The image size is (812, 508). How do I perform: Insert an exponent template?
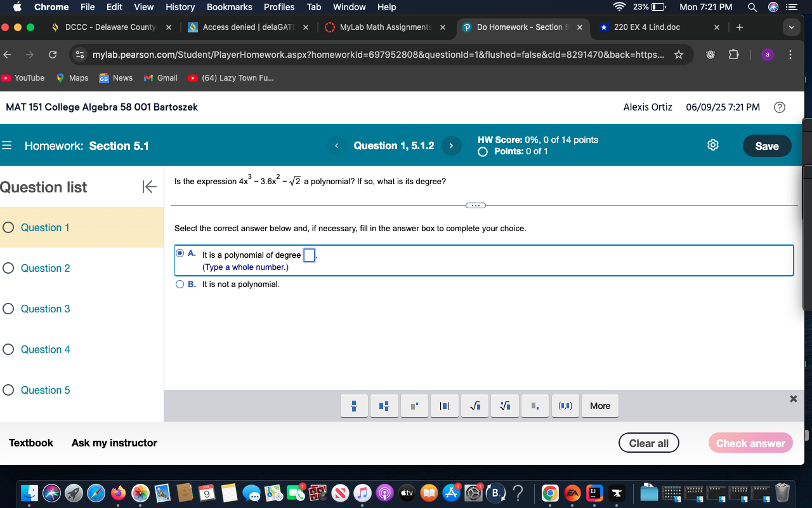[414, 406]
